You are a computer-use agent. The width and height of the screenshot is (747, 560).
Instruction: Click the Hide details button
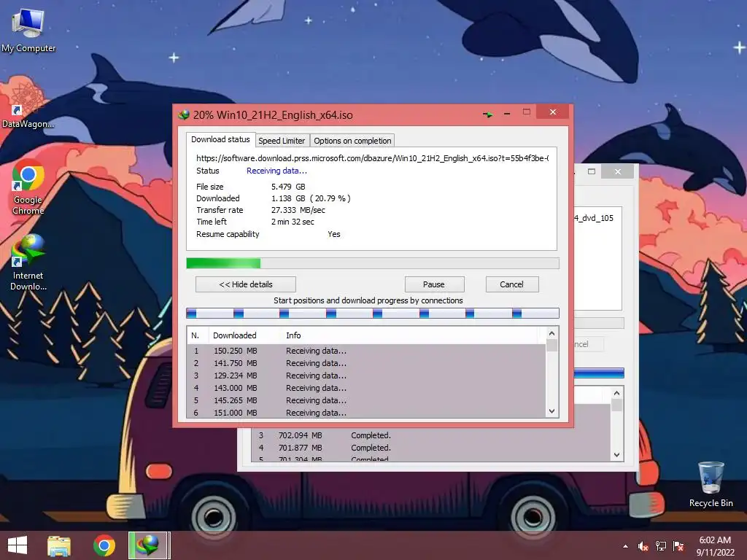(x=246, y=284)
